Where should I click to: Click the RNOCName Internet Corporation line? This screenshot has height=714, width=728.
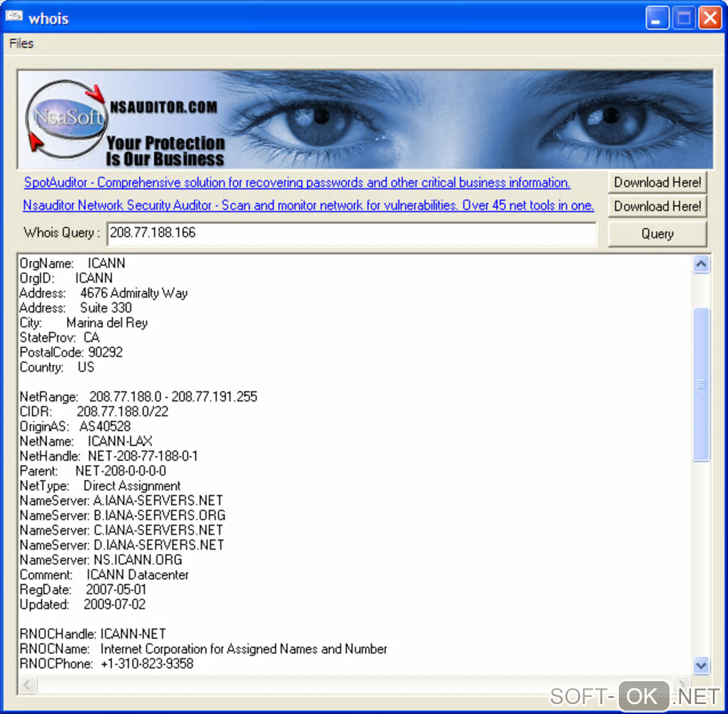(203, 650)
